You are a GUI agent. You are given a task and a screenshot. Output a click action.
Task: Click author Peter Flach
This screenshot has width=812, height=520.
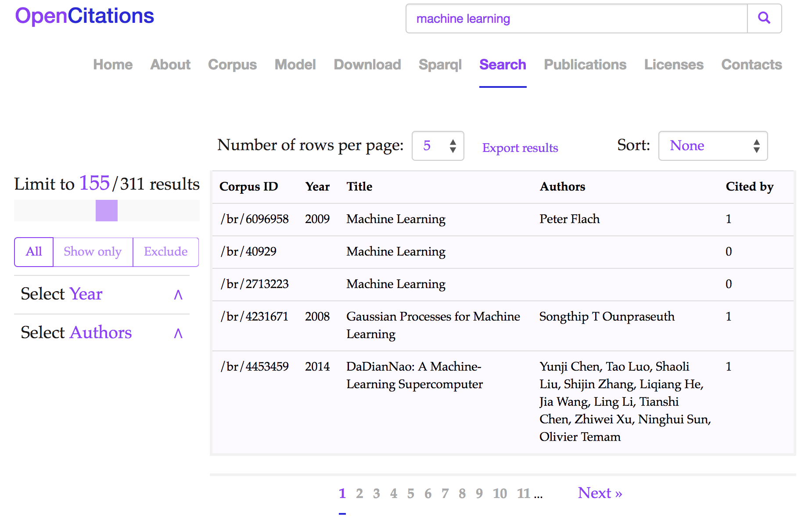pyautogui.click(x=569, y=219)
